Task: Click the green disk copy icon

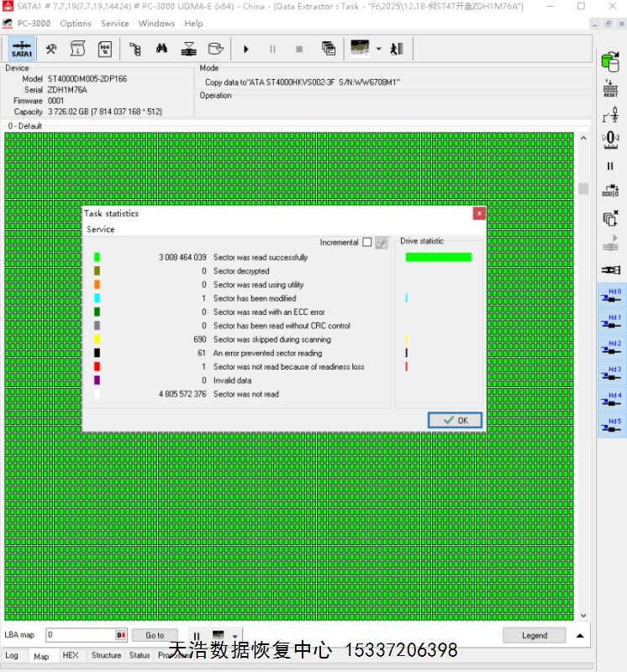Action: click(x=610, y=60)
